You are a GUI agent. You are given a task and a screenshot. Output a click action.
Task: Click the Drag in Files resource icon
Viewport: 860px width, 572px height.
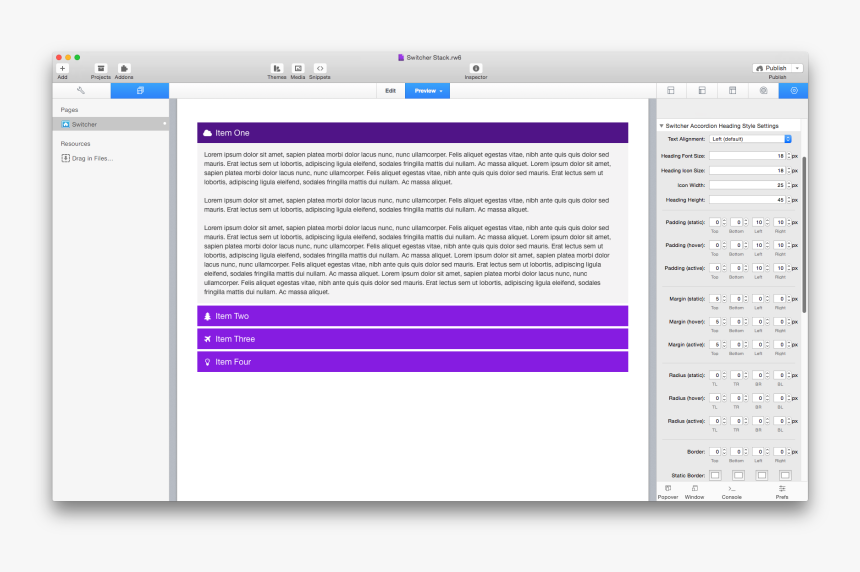(65, 158)
